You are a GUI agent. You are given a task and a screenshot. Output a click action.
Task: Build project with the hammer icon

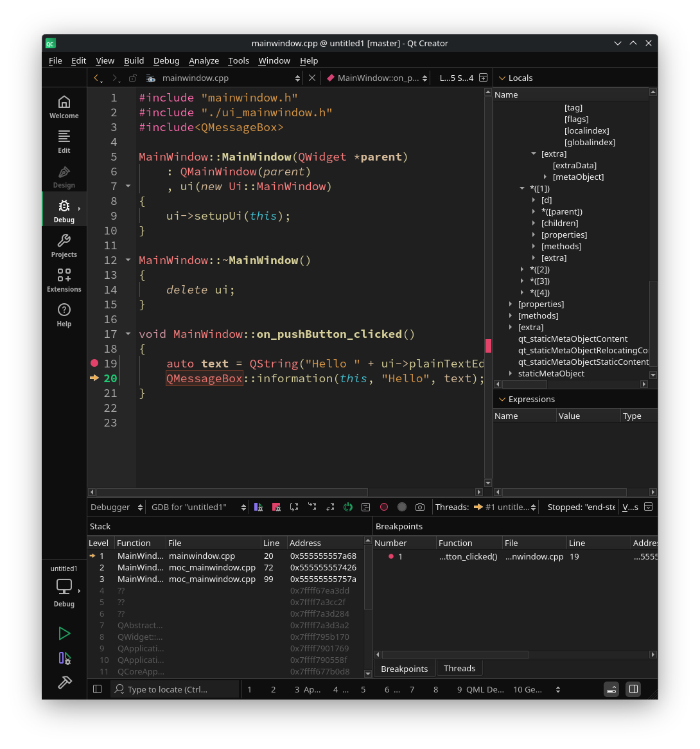coord(64,683)
